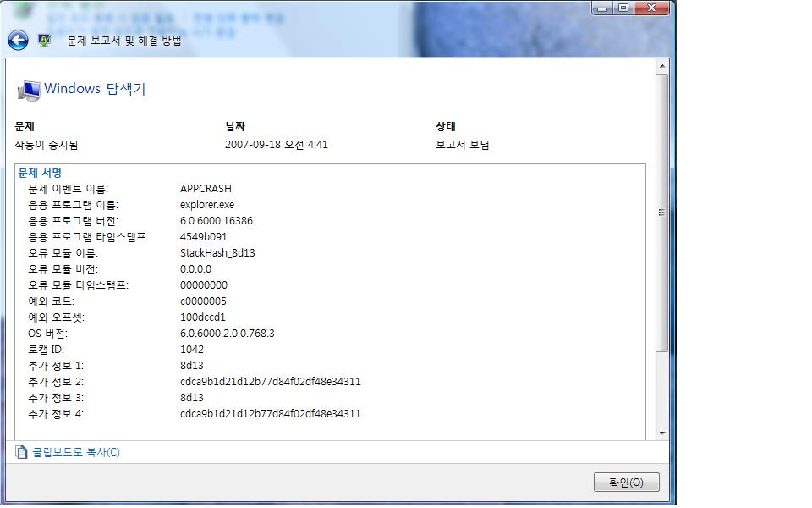
Task: Select the explorer.exe application name
Action: (x=207, y=205)
